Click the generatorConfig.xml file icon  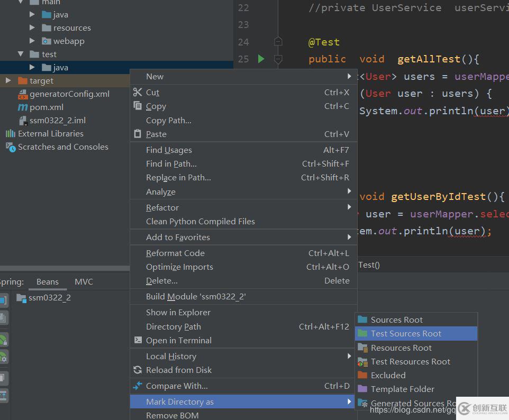[x=23, y=94]
